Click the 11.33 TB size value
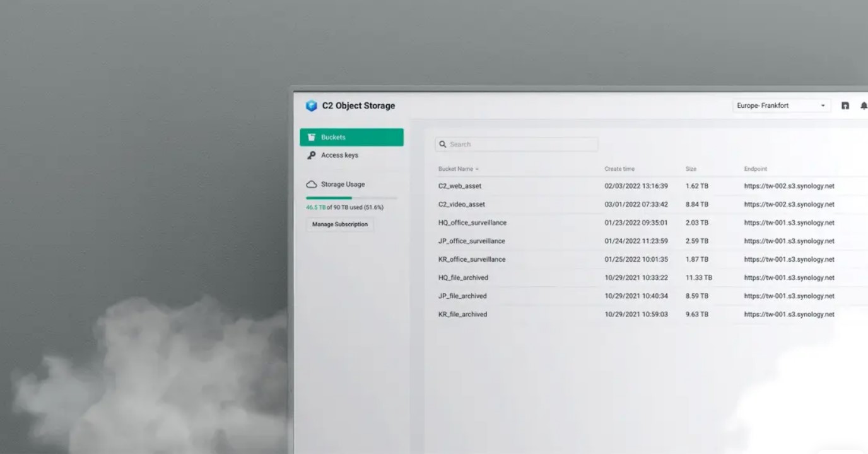Image resolution: width=868 pixels, height=454 pixels. (x=699, y=277)
